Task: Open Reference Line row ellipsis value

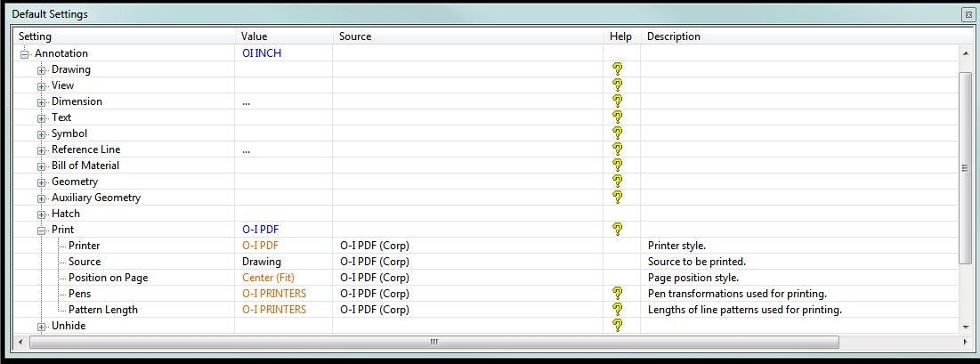Action: [x=247, y=150]
